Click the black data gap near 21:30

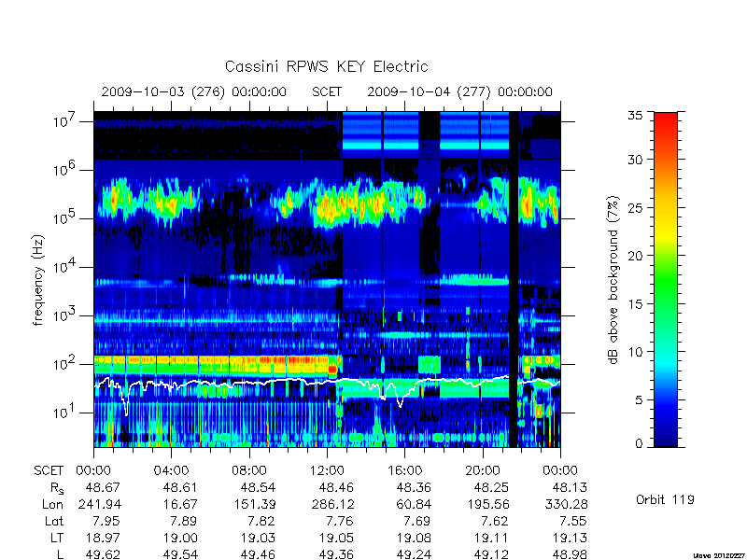513,279
